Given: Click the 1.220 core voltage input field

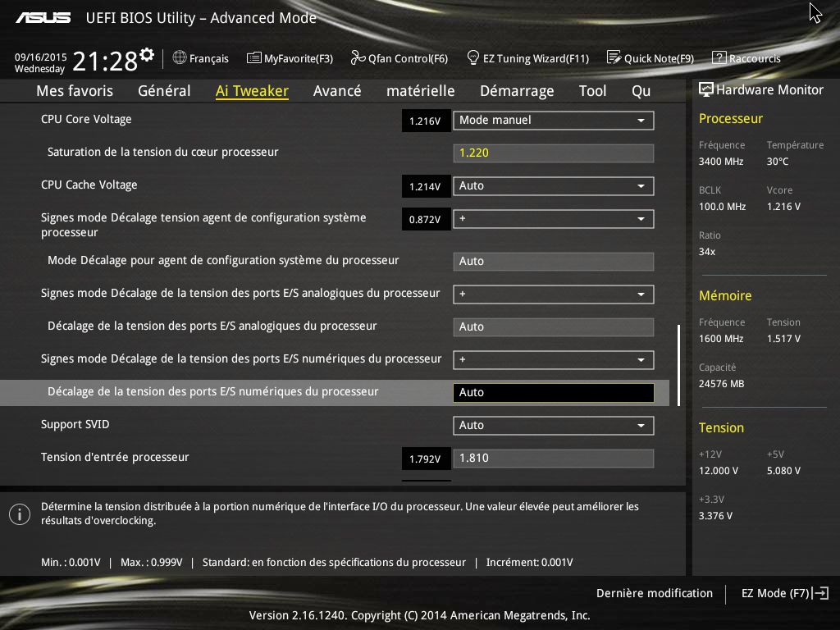Looking at the screenshot, I should 554,153.
